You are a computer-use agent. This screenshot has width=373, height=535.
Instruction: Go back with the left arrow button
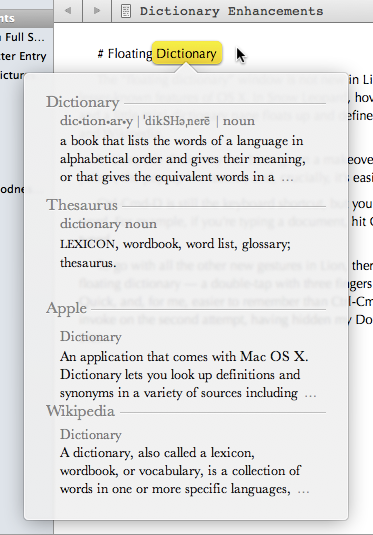(x=68, y=11)
